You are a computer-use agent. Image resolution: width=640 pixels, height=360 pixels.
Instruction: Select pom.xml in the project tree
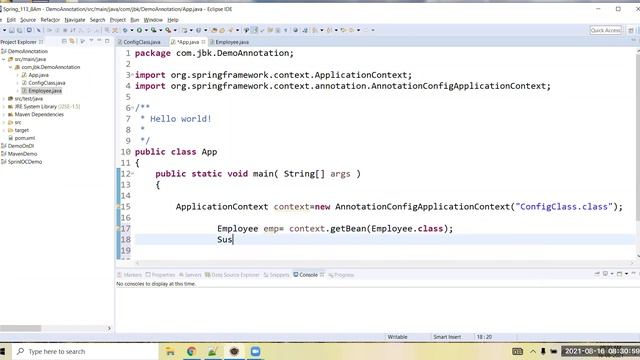tap(22, 138)
